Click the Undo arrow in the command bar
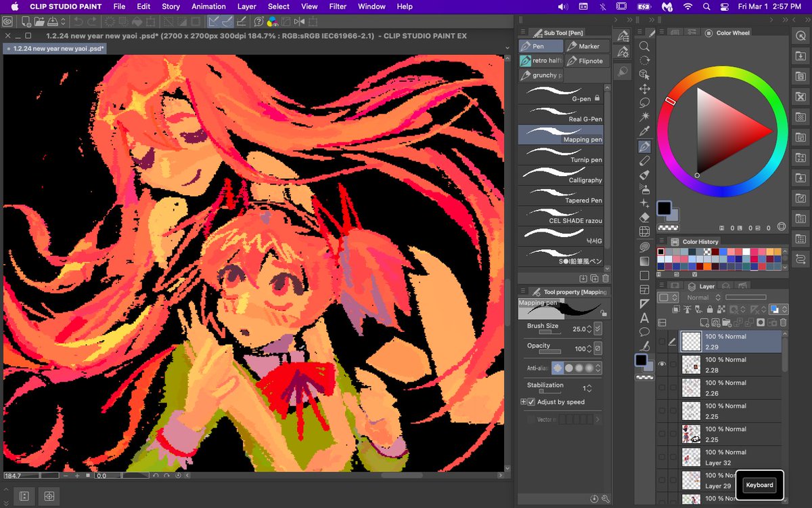The width and height of the screenshot is (812, 508). pyautogui.click(x=78, y=23)
